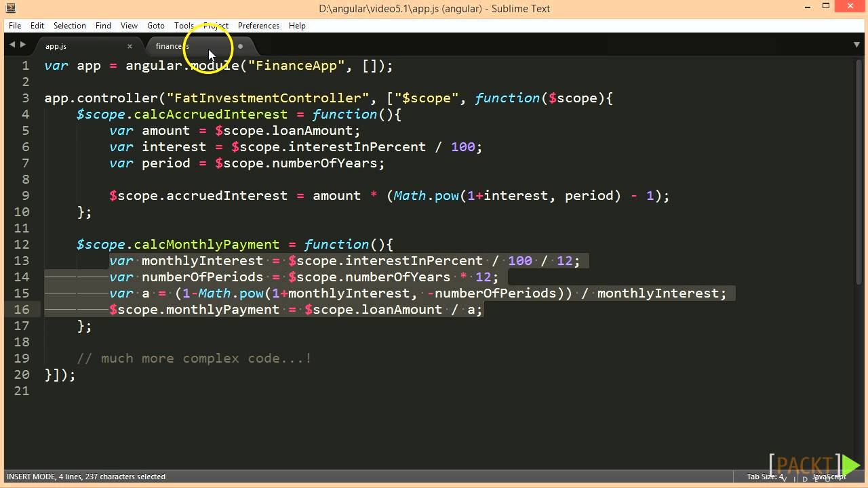Click line number 1 in gutter
The height and width of the screenshot is (488, 868).
(x=26, y=66)
